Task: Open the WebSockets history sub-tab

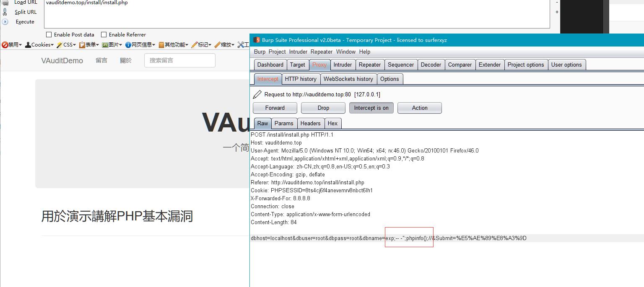Action: point(348,79)
